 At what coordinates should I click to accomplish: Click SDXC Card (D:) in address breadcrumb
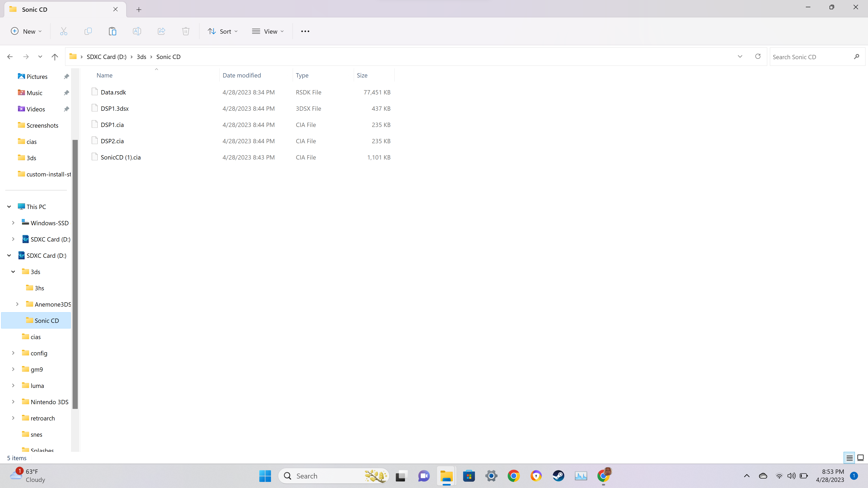[x=106, y=57]
